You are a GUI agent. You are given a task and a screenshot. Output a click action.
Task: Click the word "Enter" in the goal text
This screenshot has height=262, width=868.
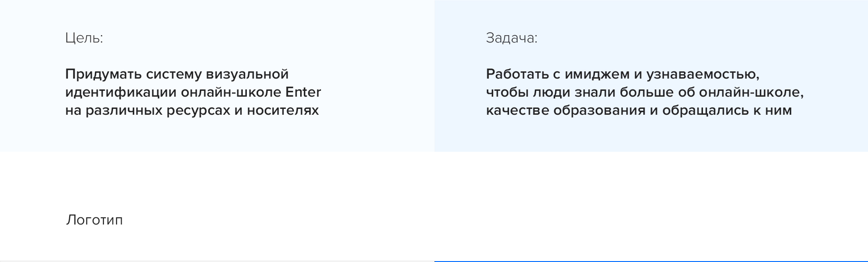[x=303, y=92]
